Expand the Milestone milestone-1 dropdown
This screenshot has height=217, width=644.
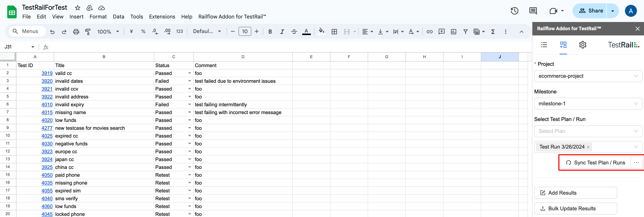click(588, 104)
